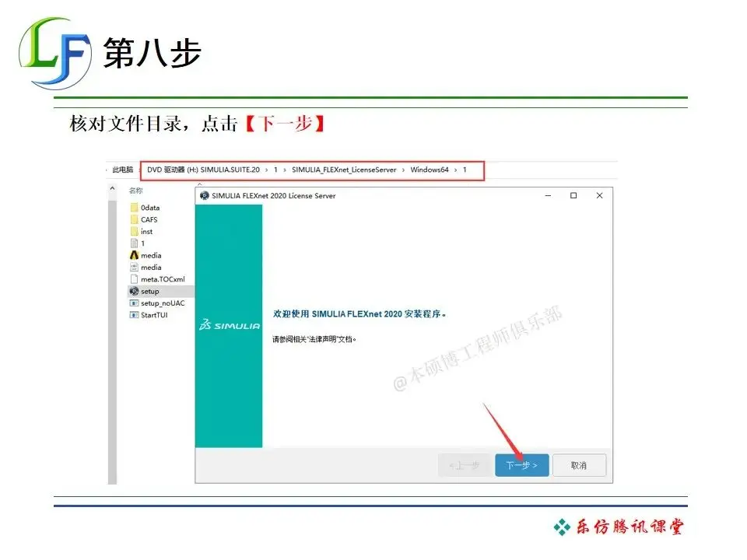This screenshot has height=560, width=747.
Task: Select the meta.TOCxml file name
Action: [x=163, y=279]
